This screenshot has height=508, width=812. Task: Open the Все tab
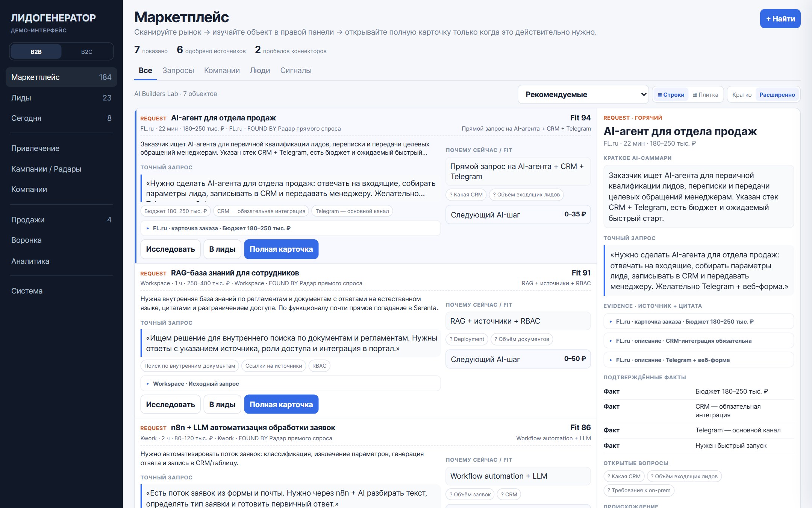[x=145, y=70]
